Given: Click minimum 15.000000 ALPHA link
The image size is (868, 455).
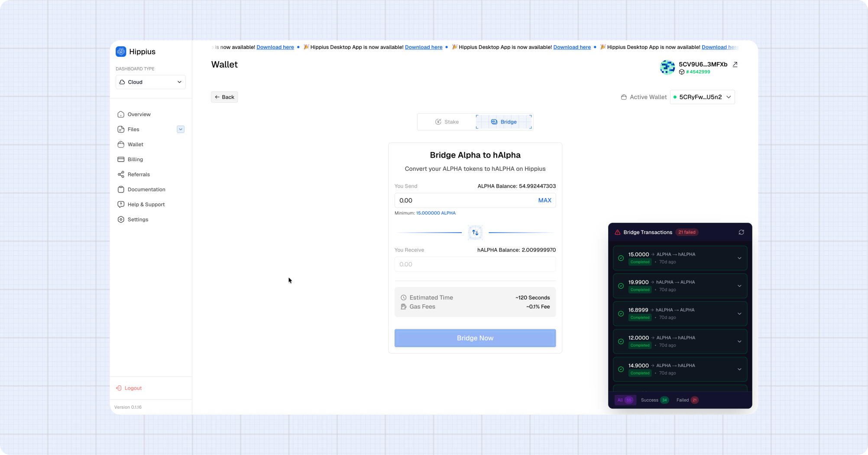Looking at the screenshot, I should tap(436, 213).
